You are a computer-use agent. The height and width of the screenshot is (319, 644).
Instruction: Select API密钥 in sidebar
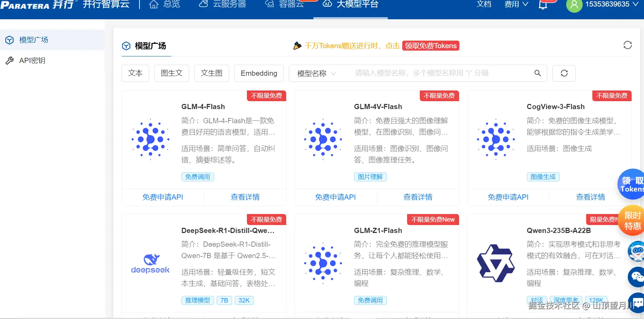pyautogui.click(x=52, y=61)
